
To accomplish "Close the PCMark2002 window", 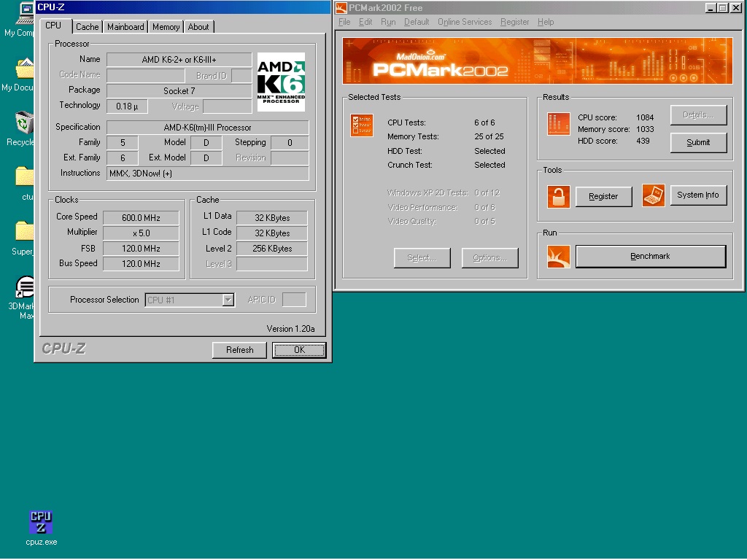I will point(735,7).
